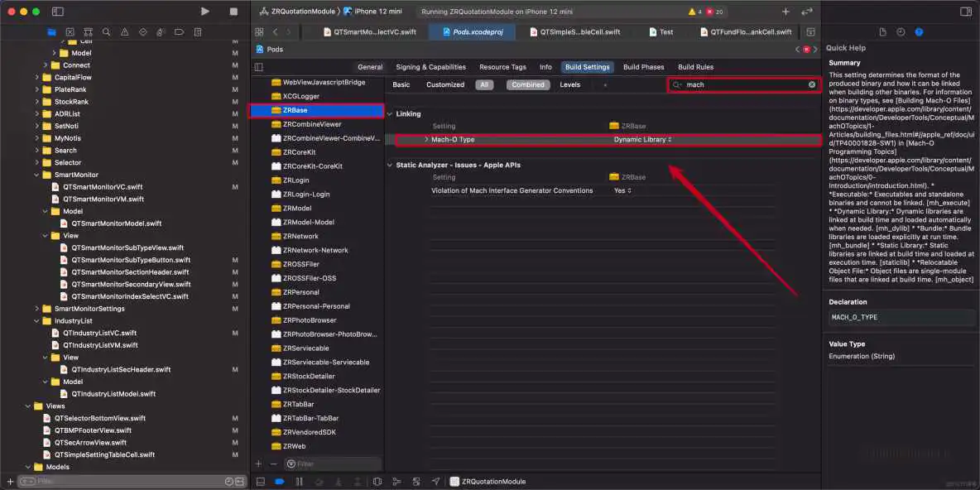The width and height of the screenshot is (980, 490).
Task: Open the source control navigator icon
Action: click(70, 32)
